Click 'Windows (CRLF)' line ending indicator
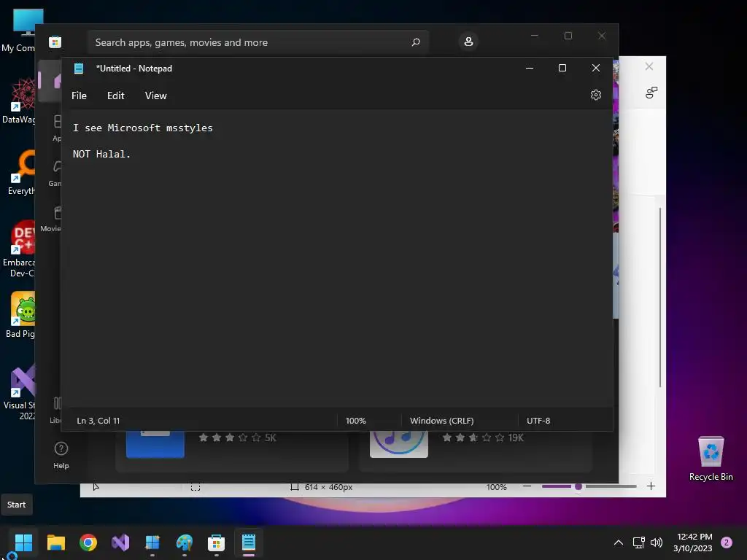 point(441,421)
